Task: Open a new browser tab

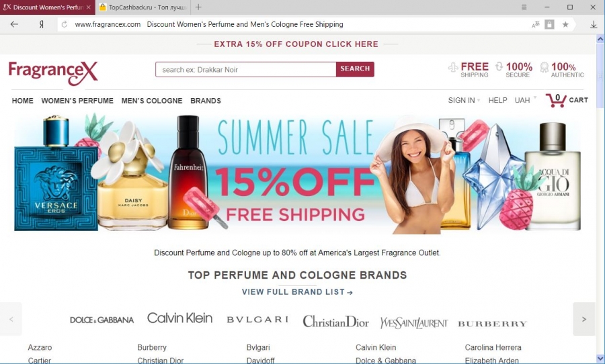Action: pos(198,7)
